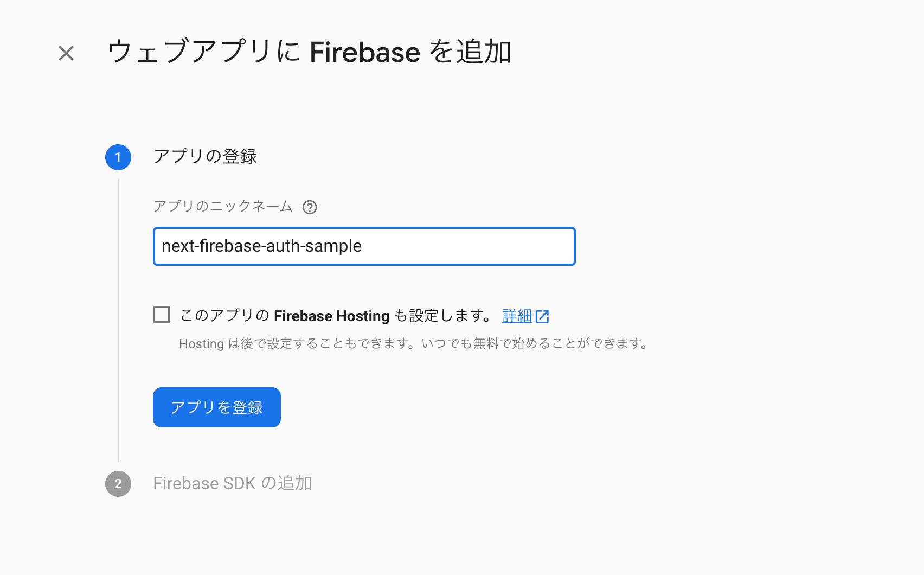Viewport: 924px width, 575px height.
Task: Click the gray step 2 circle
Action: click(118, 484)
